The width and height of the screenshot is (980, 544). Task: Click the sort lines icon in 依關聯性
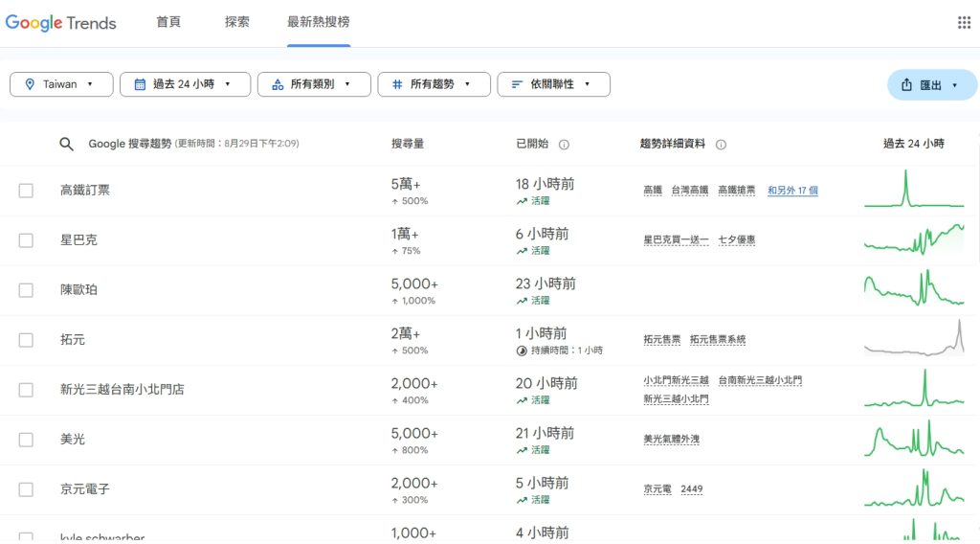coord(517,84)
